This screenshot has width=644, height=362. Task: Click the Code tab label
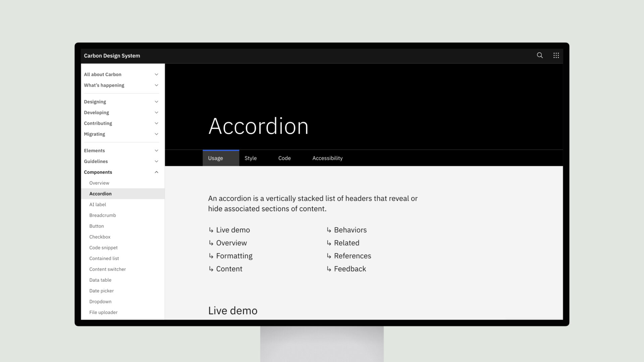pyautogui.click(x=284, y=158)
